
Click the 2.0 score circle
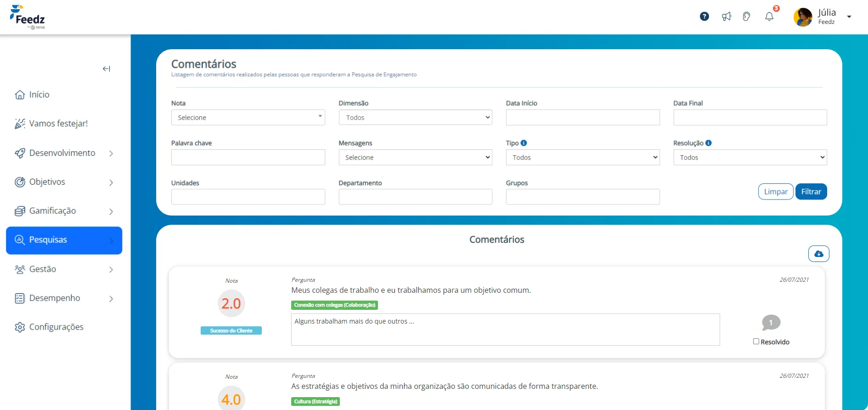point(231,303)
